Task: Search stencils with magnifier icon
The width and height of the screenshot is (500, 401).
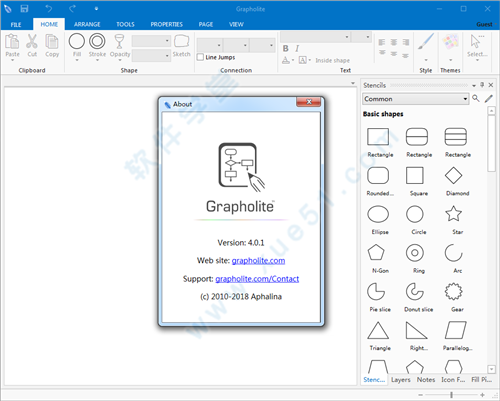Action: pyautogui.click(x=476, y=98)
